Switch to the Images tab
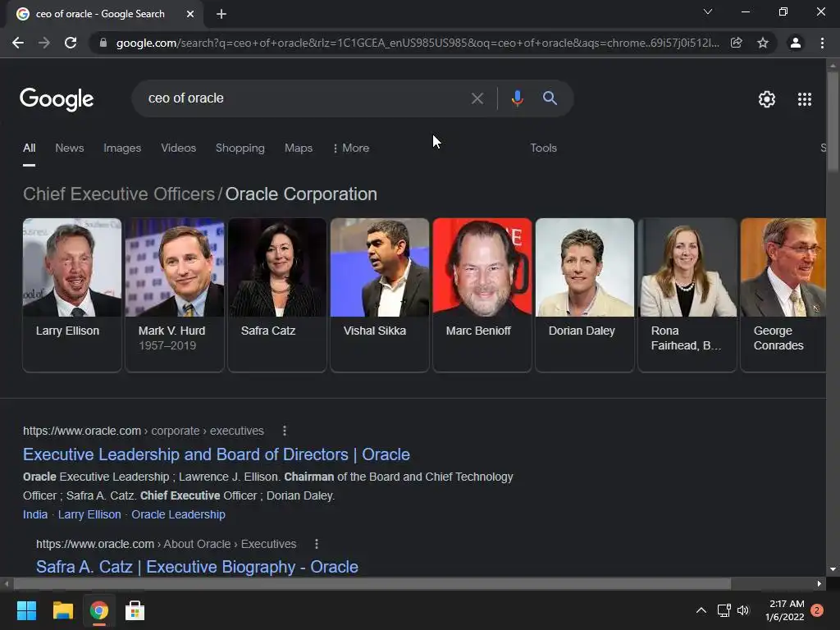Image resolution: width=840 pixels, height=630 pixels. (x=122, y=148)
